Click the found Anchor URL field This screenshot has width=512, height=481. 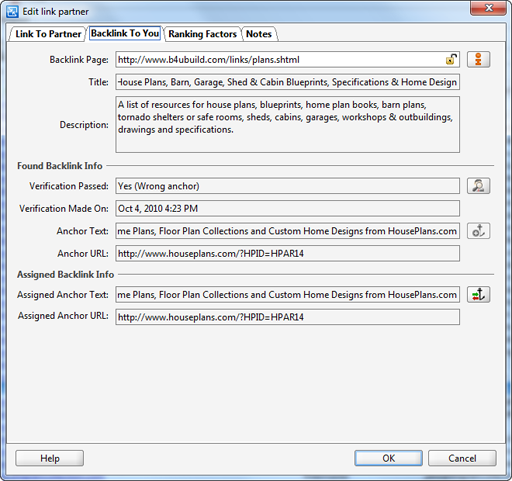(x=288, y=253)
